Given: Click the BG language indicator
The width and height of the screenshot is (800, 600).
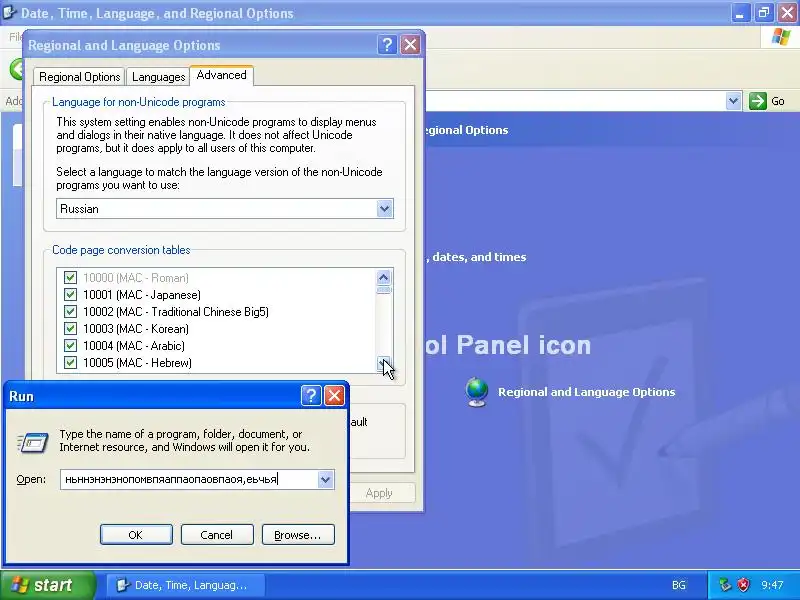Looking at the screenshot, I should pyautogui.click(x=679, y=585).
